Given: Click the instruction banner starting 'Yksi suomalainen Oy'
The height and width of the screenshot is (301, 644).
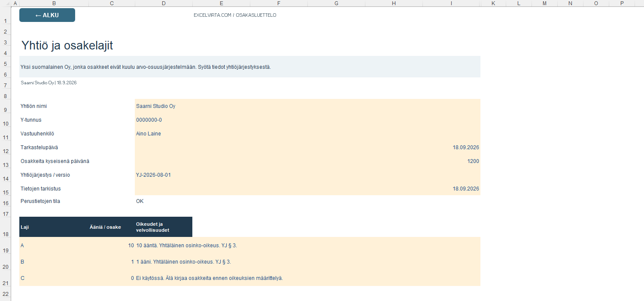Looking at the screenshot, I should (x=250, y=67).
